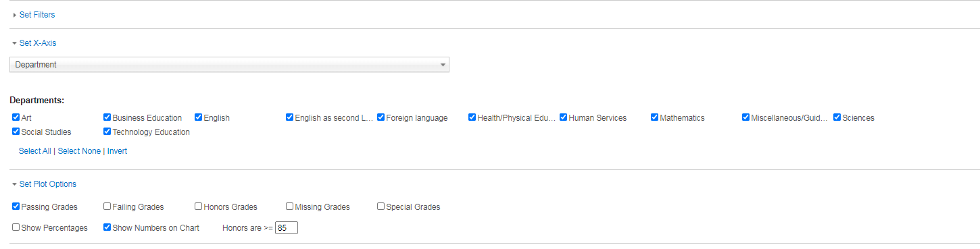Enable the Honors Grades checkbox
Screen dimensions: 980x249
pos(199,206)
